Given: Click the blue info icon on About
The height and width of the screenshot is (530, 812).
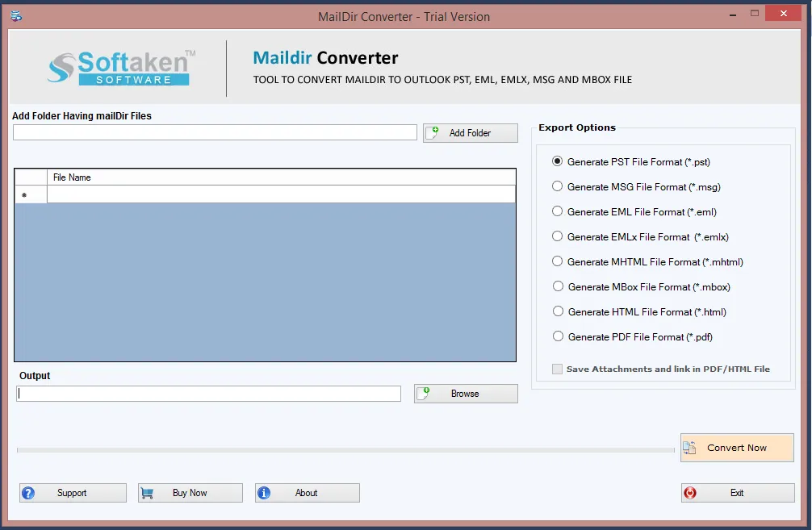Looking at the screenshot, I should 264,493.
